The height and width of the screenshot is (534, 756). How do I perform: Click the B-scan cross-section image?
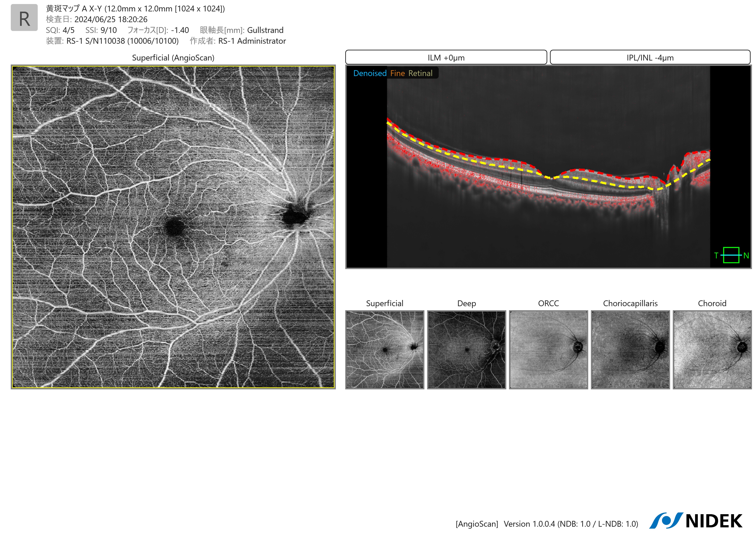point(548,167)
